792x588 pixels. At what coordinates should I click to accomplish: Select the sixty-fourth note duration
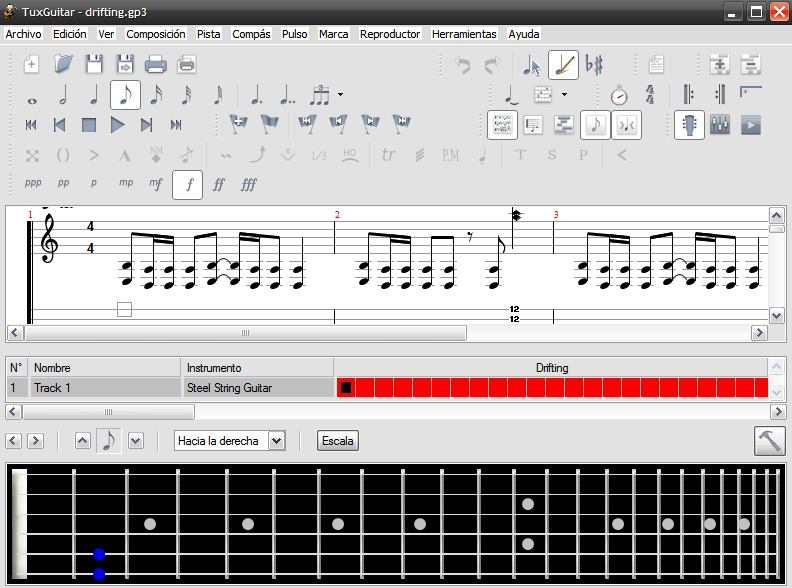pyautogui.click(x=218, y=95)
